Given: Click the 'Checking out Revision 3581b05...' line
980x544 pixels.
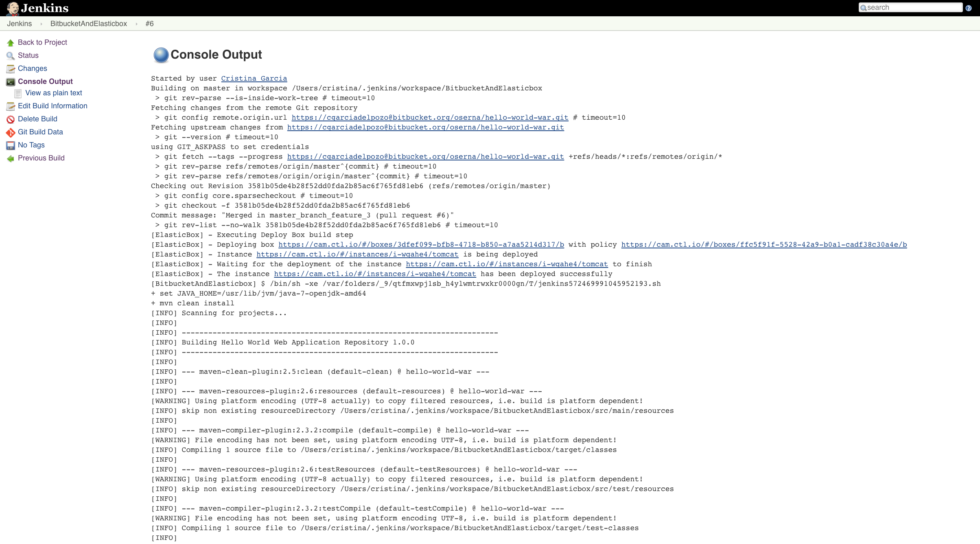Looking at the screenshot, I should click(350, 186).
